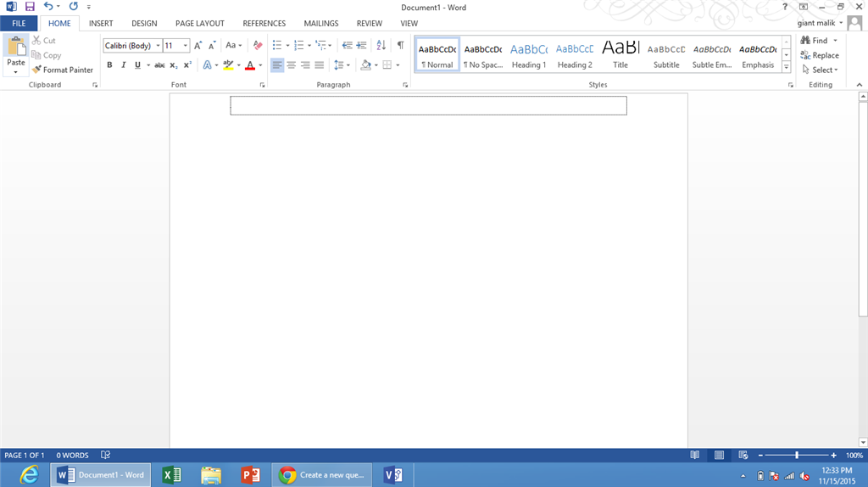Apply Borders grid icon
The image size is (868, 487).
[x=387, y=65]
